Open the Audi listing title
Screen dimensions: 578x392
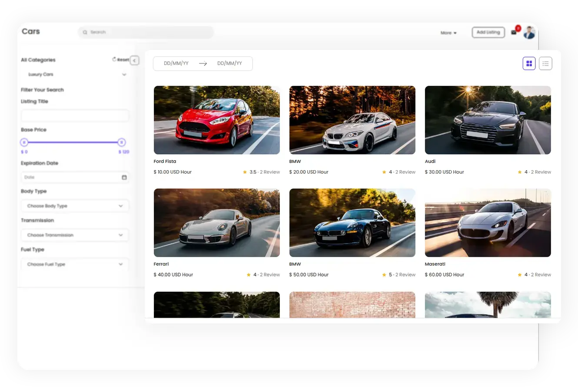pyautogui.click(x=430, y=161)
